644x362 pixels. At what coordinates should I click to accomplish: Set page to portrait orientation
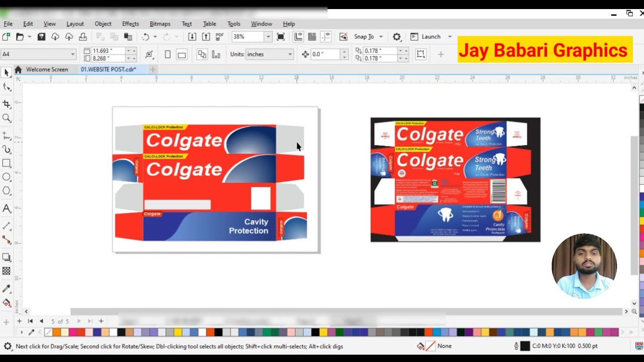(x=168, y=54)
